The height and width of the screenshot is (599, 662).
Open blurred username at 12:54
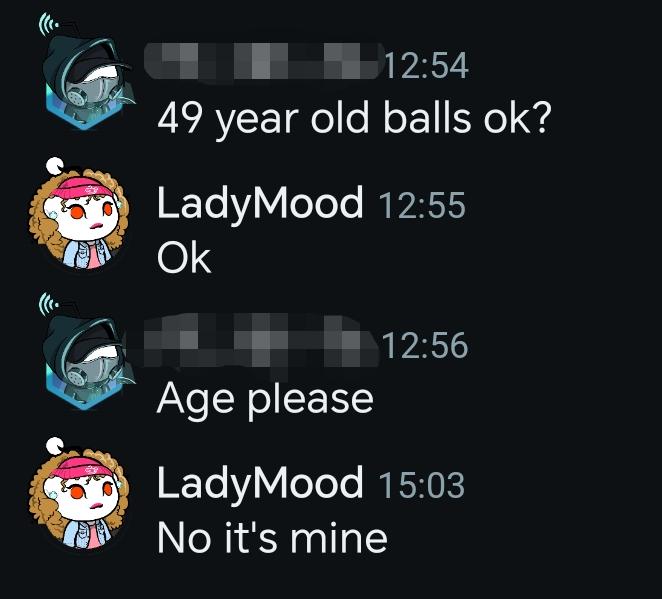tap(263, 61)
